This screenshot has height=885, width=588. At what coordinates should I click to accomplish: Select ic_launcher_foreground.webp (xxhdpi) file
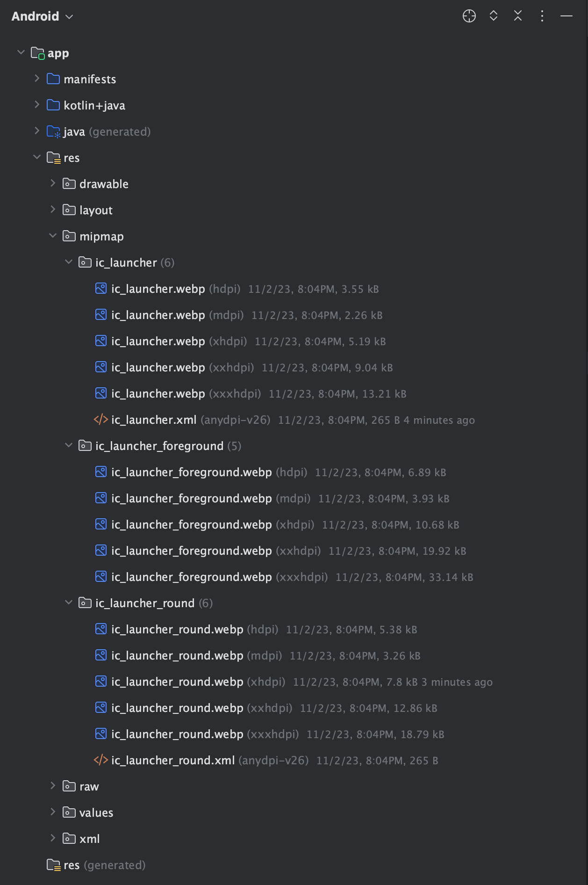[281, 551]
